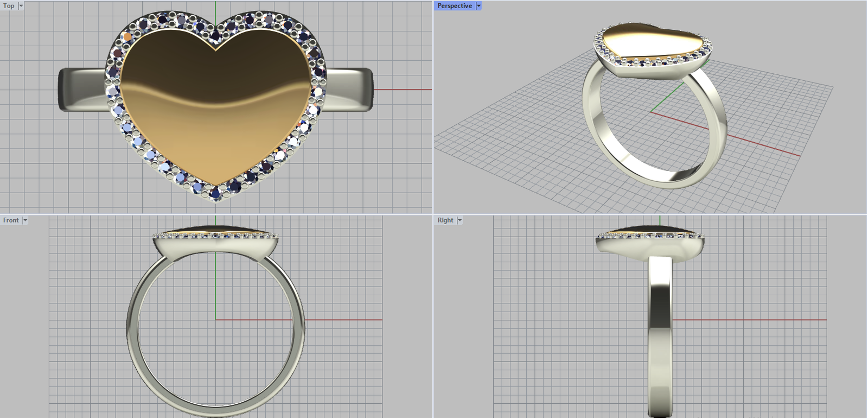Image resolution: width=868 pixels, height=419 pixels.
Task: Activate the Right viewport title label
Action: 445,220
